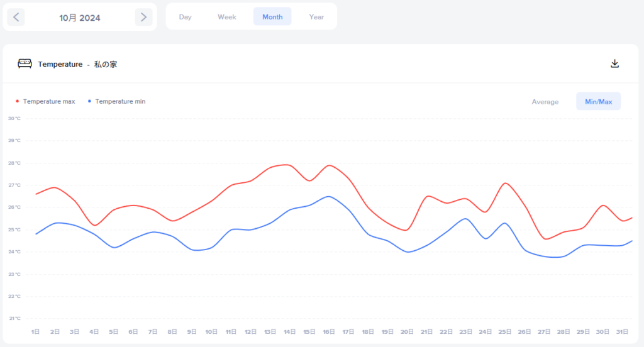Click the sofa room icon
Image resolution: width=644 pixels, height=347 pixels.
point(25,63)
